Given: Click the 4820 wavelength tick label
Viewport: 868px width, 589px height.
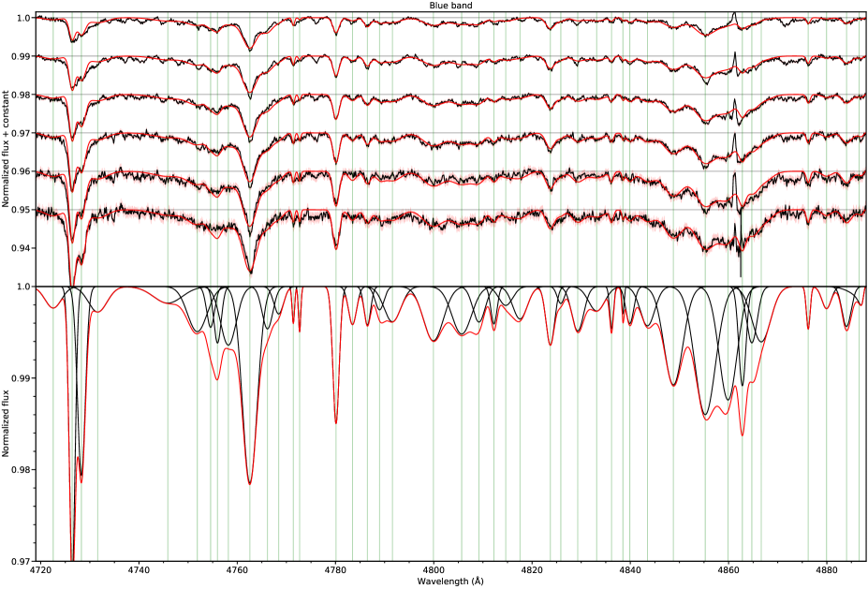Looking at the screenshot, I should pos(532,570).
